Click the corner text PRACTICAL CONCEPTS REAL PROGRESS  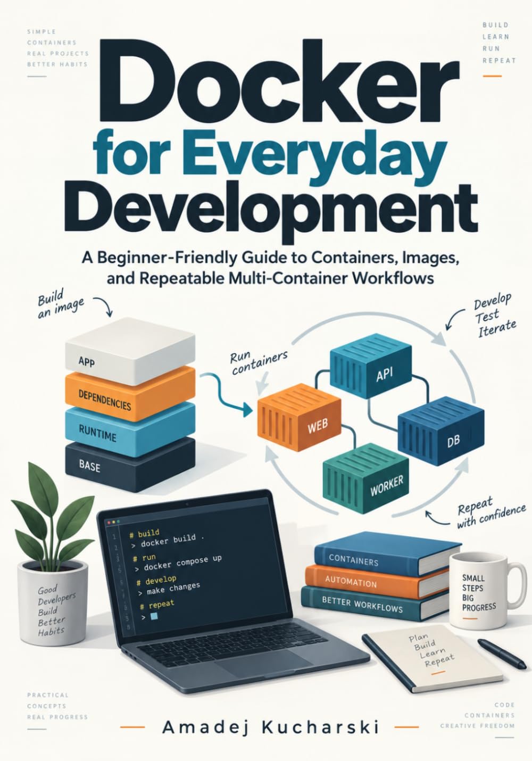coord(57,706)
